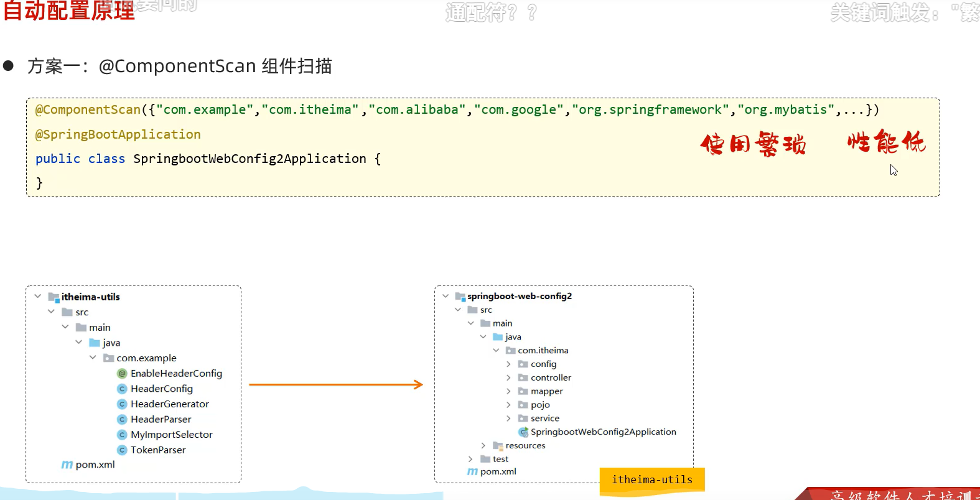Click the 自动配置原理 slide title
980x500 pixels.
(x=68, y=11)
